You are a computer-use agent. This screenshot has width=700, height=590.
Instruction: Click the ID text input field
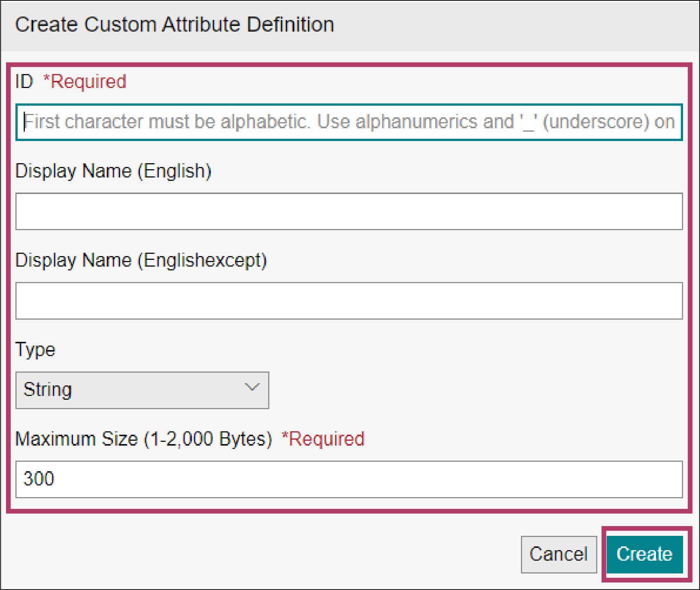pyautogui.click(x=349, y=122)
